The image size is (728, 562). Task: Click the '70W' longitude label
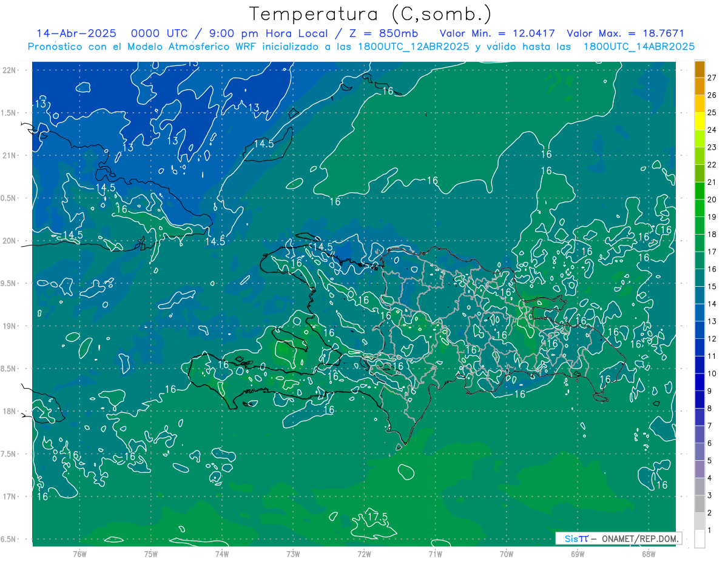pos(507,554)
